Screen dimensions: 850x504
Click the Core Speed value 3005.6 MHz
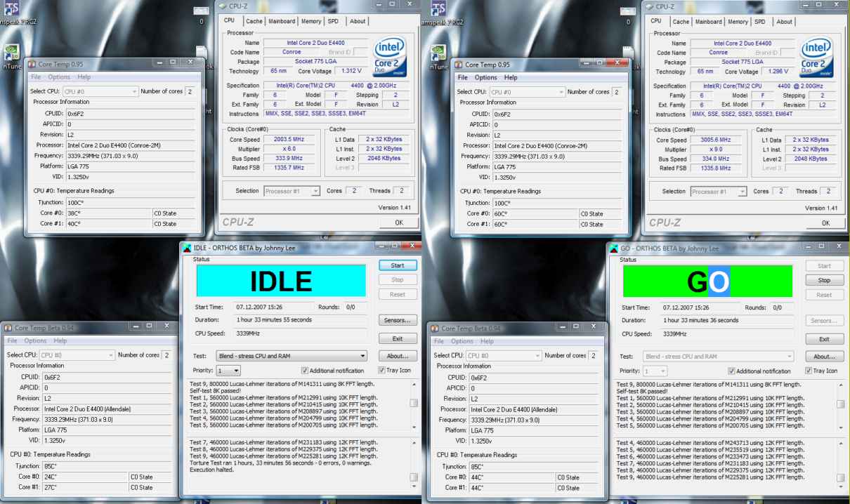coord(715,140)
